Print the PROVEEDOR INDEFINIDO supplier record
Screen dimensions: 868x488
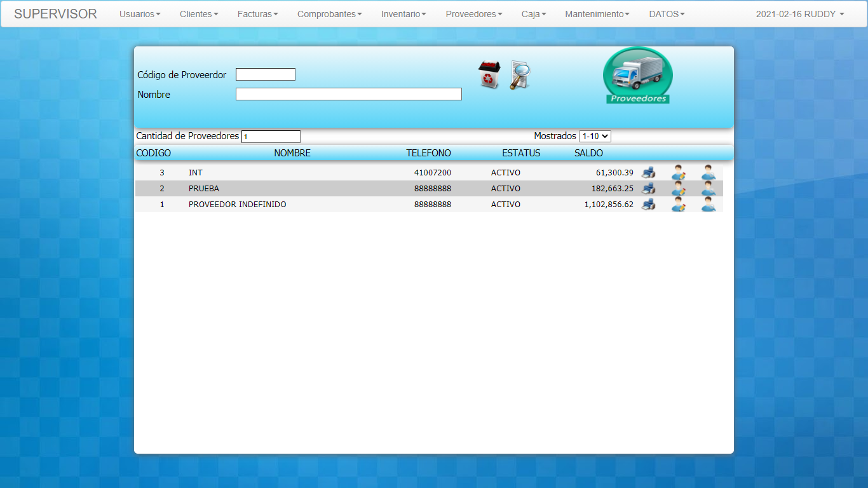click(648, 205)
